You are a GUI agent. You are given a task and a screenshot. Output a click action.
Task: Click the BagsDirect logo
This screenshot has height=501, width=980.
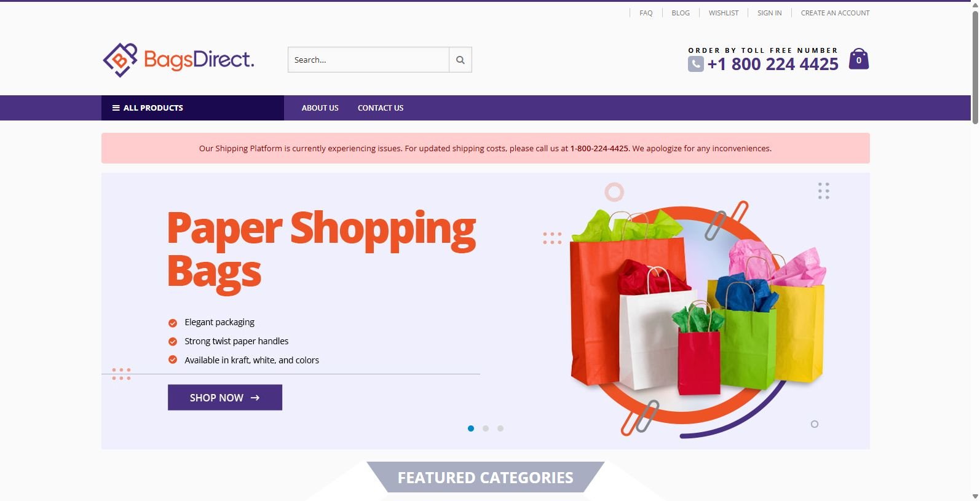pos(178,60)
